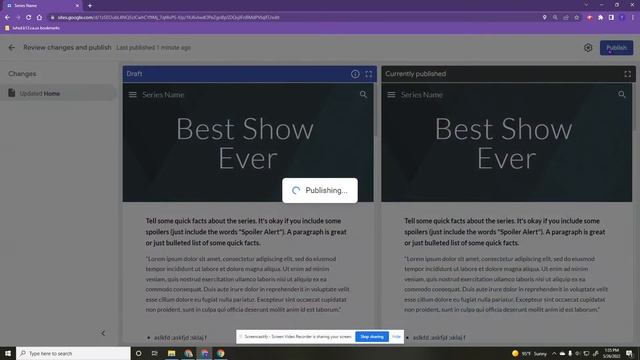Screen dimensions: 640x360
Task: Click the browser back arrow
Action: click(7, 18)
